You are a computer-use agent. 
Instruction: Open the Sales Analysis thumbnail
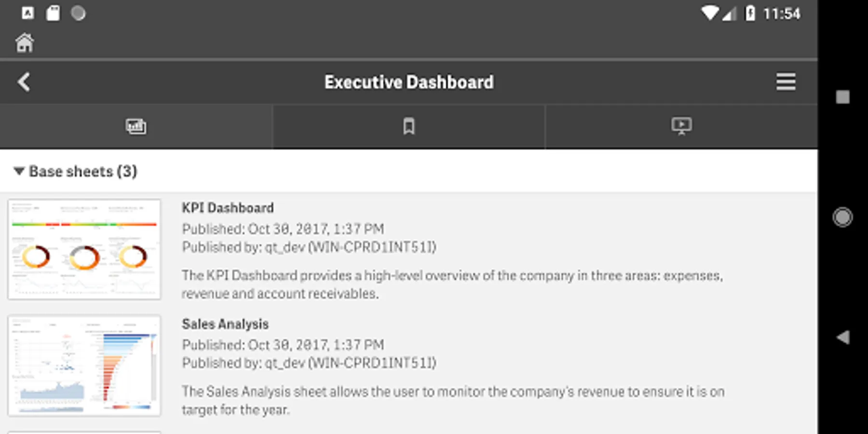(x=84, y=366)
